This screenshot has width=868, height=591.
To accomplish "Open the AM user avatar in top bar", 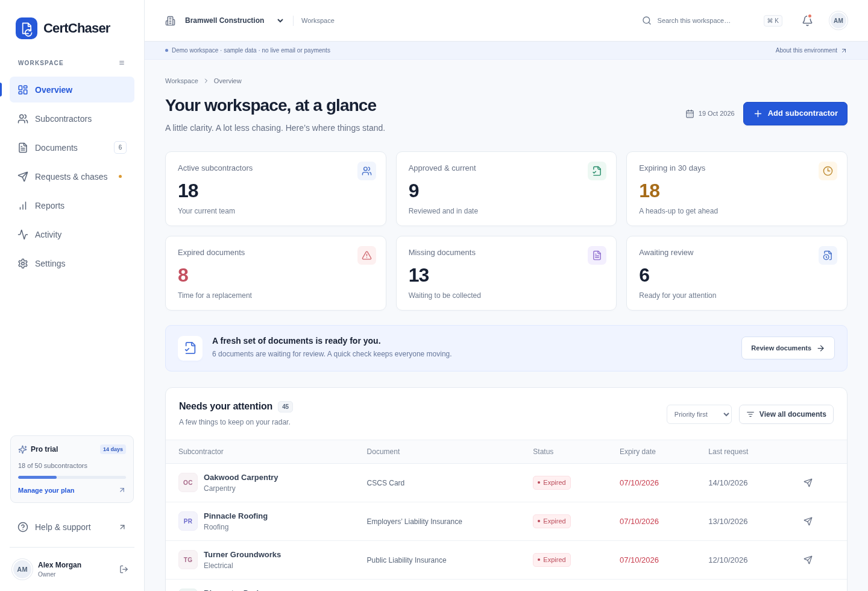I will tap(838, 21).
